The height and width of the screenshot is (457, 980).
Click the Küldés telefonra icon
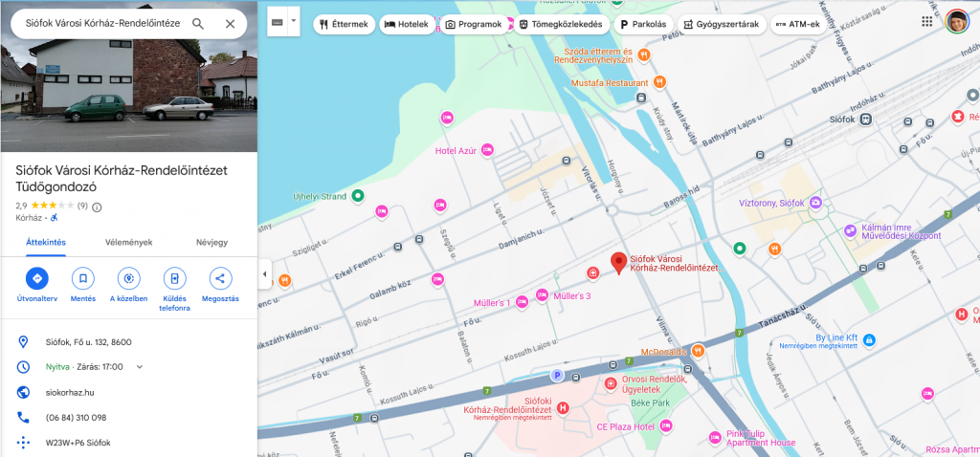pos(174,278)
